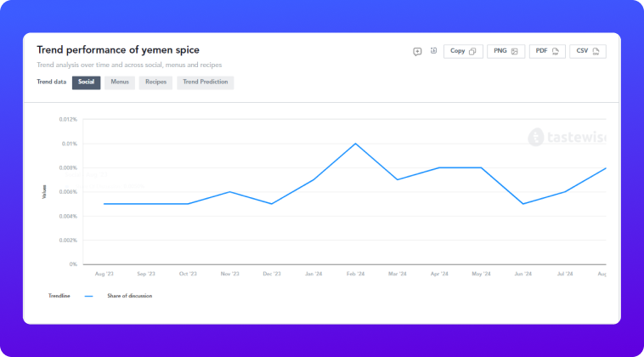Screen dimensions: 644x357
Task: Click the tastewise watermark logo
Action: pyautogui.click(x=567, y=137)
